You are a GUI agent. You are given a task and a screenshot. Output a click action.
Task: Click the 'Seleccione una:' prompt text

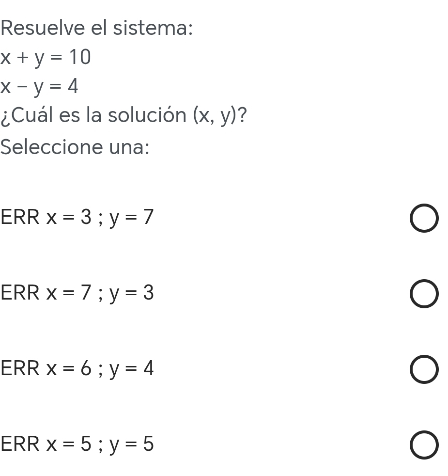[x=75, y=147]
